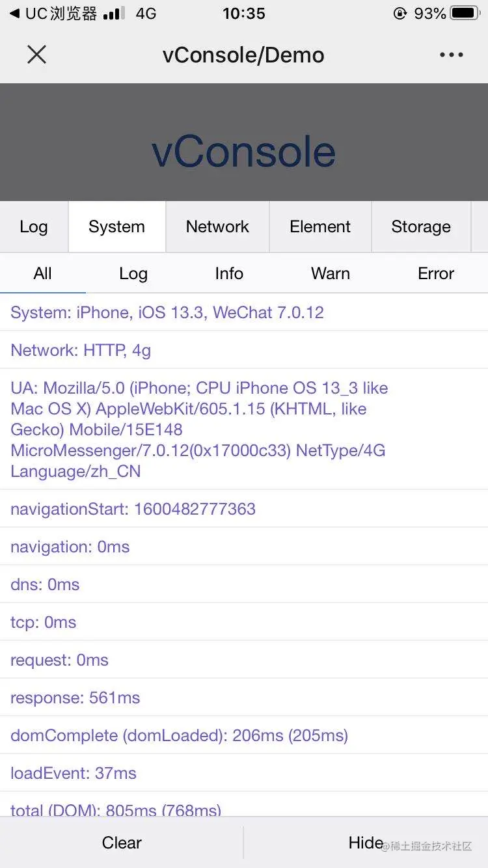
Task: Show All log levels filter
Action: tap(42, 273)
